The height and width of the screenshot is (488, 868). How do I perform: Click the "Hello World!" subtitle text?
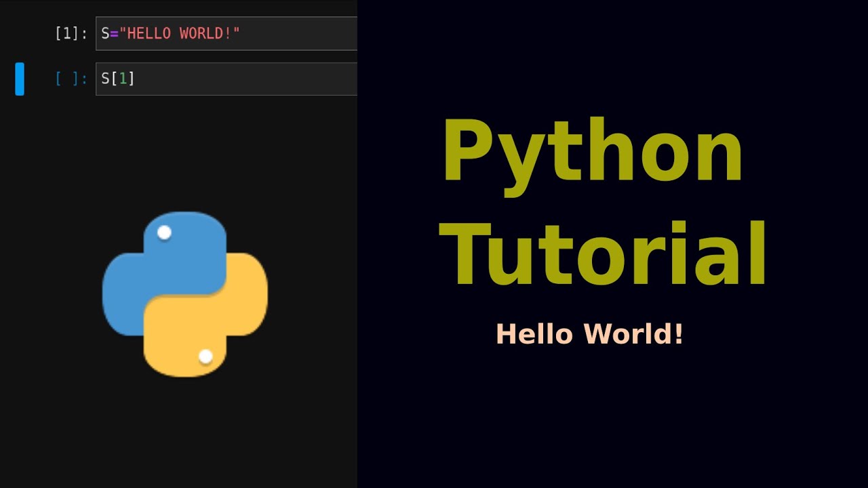click(589, 334)
